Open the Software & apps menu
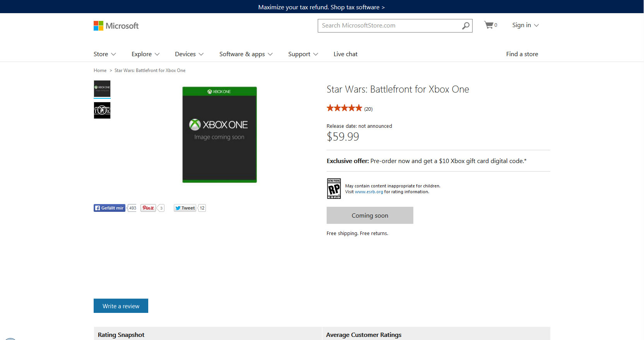This screenshot has height=340, width=644. 246,54
